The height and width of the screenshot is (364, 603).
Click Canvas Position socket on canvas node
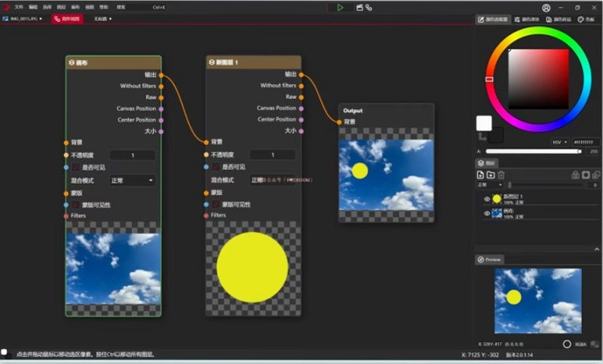coord(161,108)
